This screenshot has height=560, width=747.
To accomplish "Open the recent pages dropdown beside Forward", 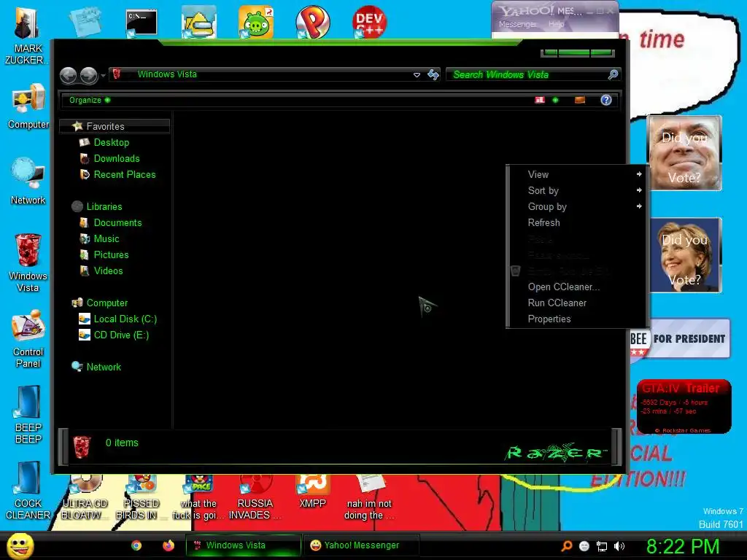I will pyautogui.click(x=103, y=76).
